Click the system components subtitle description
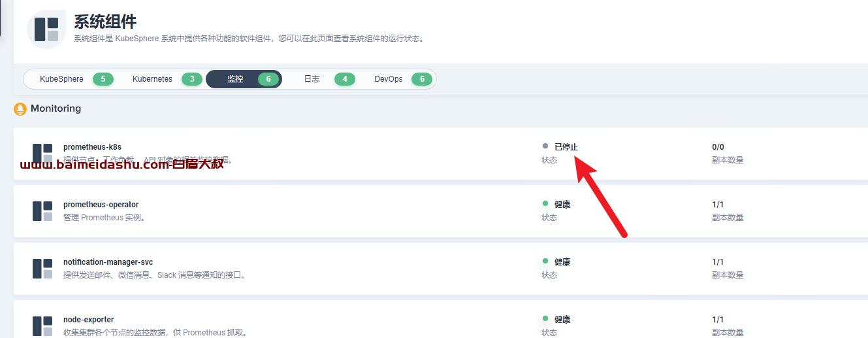Screen dimensions: 868x338 250,39
